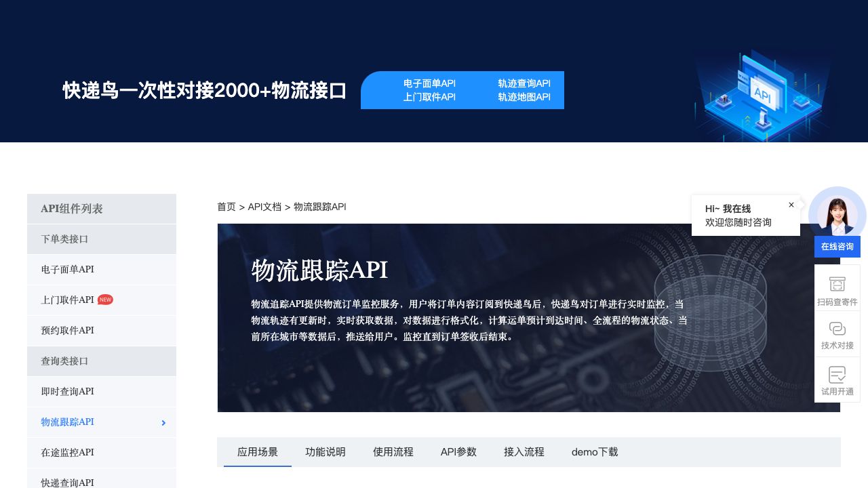The image size is (868, 488).
Task: Close the 我在线 chat popup
Action: (x=791, y=205)
